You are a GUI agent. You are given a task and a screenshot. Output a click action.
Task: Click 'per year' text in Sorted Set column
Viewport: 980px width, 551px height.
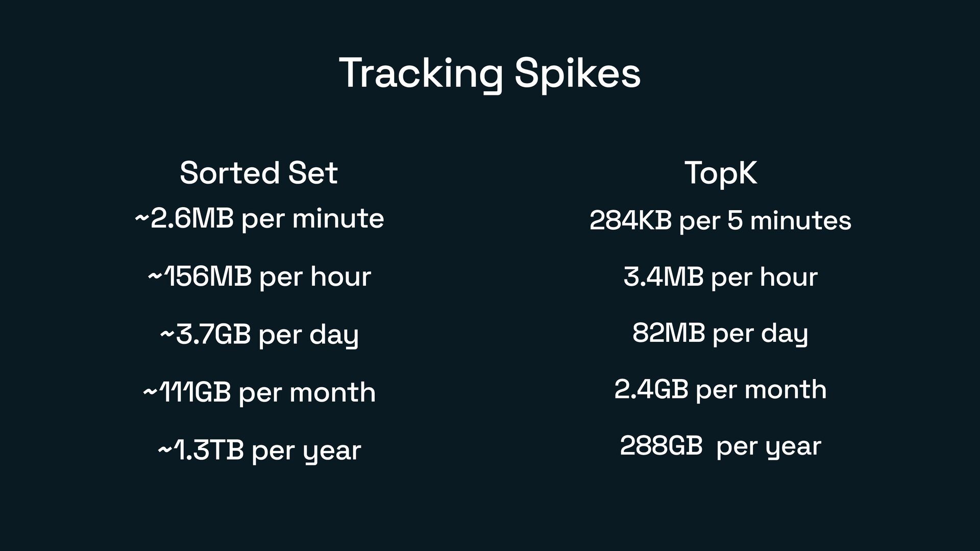coord(306,450)
